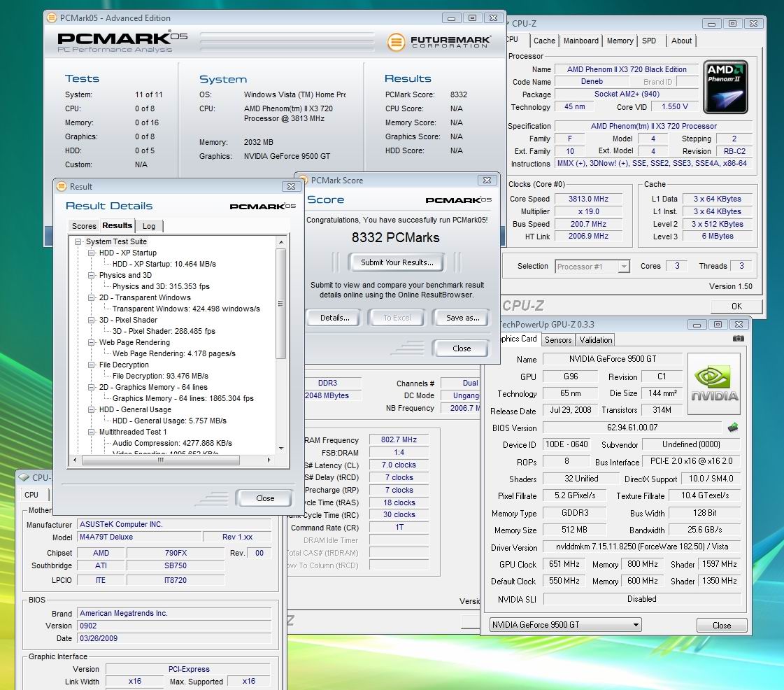Click the GPU Clock 651 MHz field in GPU-Z
Screen dimensions: 784x690
(564, 564)
